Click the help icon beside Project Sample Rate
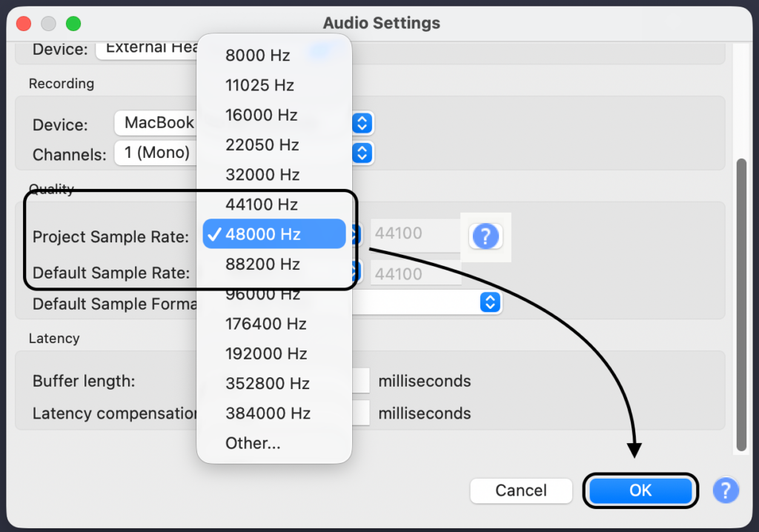This screenshot has height=532, width=759. pyautogui.click(x=485, y=236)
